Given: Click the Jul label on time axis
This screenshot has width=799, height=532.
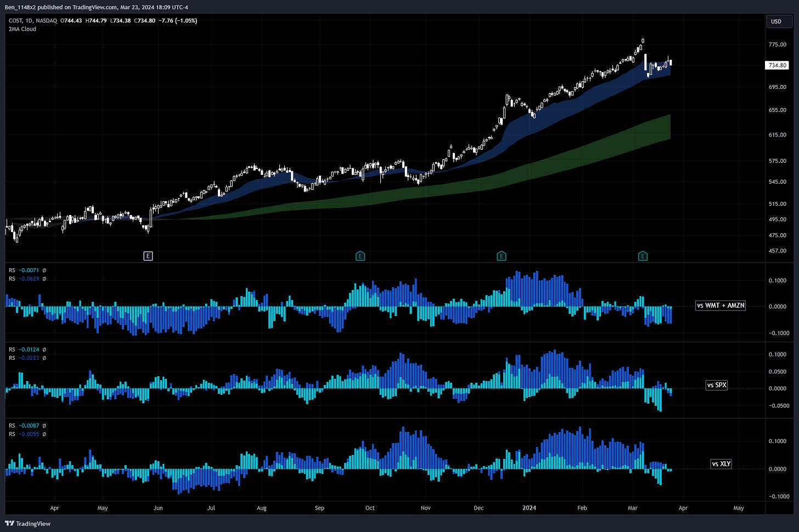Looking at the screenshot, I should pyautogui.click(x=211, y=508).
